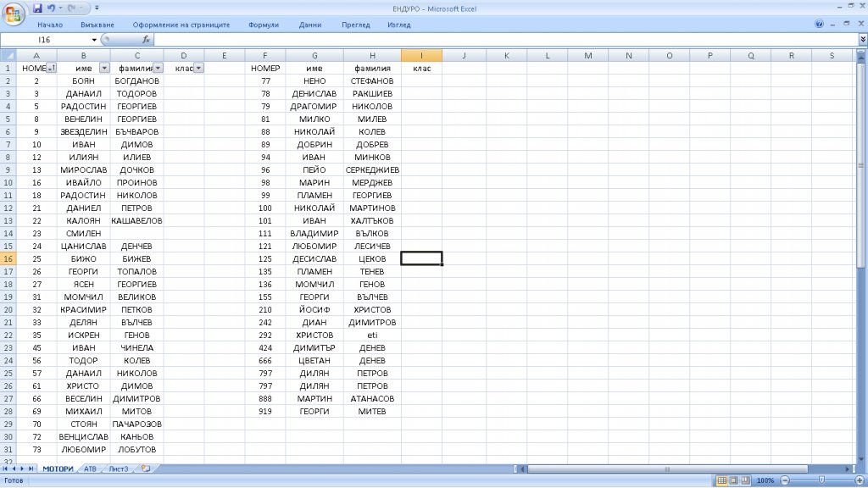This screenshot has height=488, width=868.
Task: Open the Формули ribbon tab
Action: click(264, 25)
